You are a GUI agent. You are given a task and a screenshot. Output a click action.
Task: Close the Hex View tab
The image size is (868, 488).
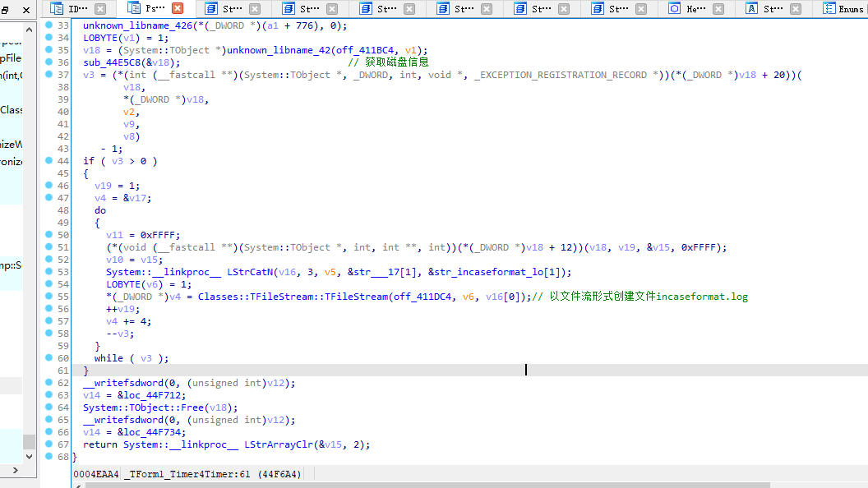click(x=719, y=9)
